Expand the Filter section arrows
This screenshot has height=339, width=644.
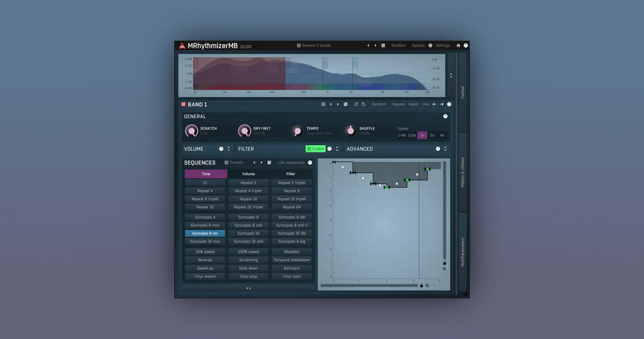click(337, 148)
